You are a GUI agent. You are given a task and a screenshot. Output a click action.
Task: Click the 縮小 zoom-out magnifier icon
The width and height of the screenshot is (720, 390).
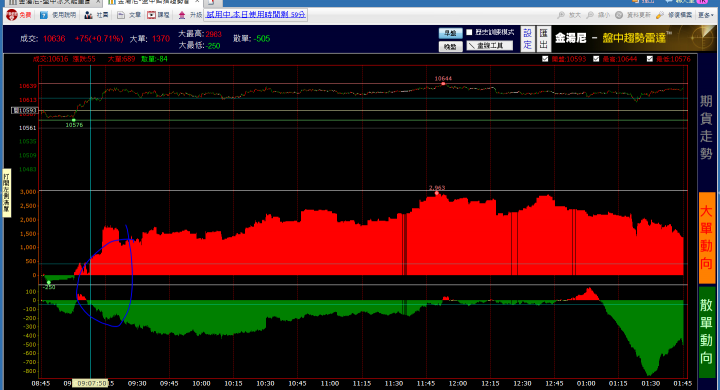[591, 15]
